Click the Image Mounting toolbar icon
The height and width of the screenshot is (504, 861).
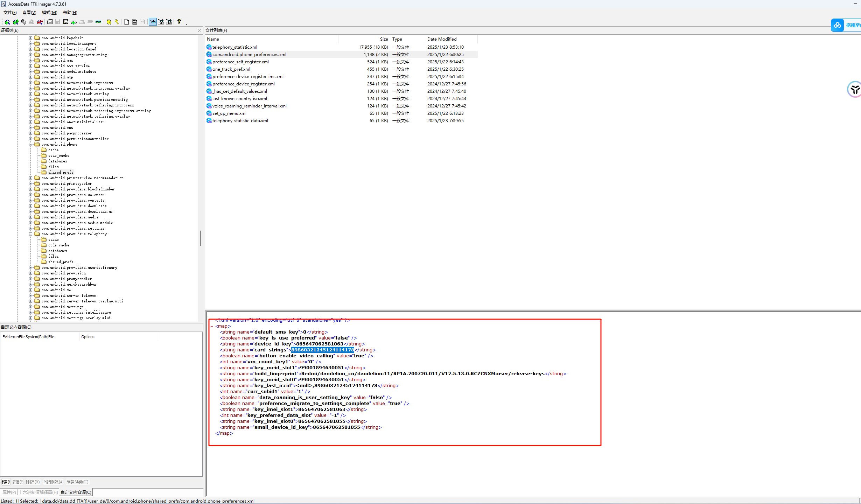pos(23,22)
